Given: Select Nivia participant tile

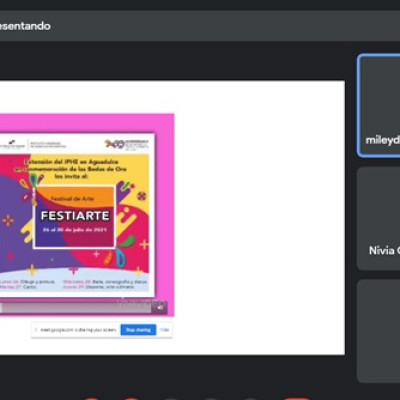Looking at the screenshot, I should tap(379, 219).
